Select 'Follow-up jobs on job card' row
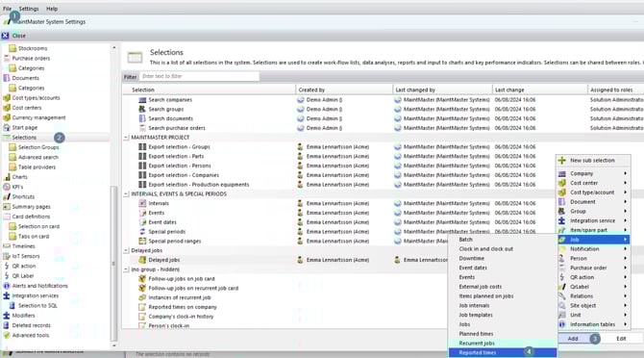This screenshot has width=644, height=358. tap(182, 279)
